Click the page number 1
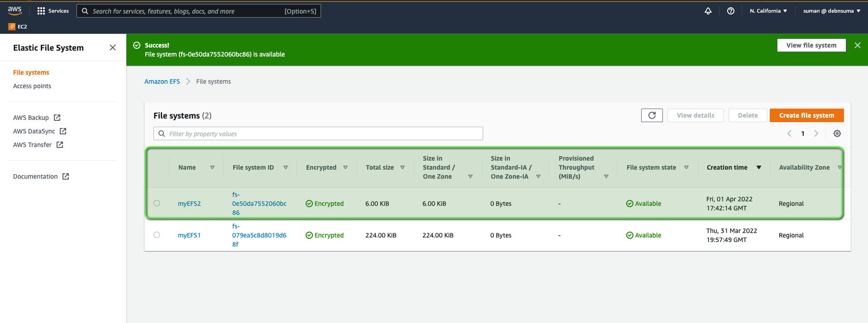Viewport: 868px width, 323px height. pos(803,133)
